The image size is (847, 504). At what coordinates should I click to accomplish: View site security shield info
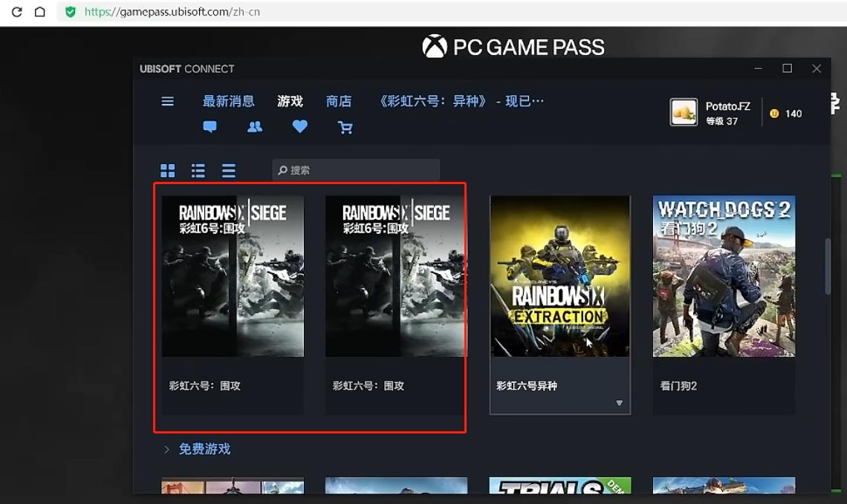coord(71,12)
